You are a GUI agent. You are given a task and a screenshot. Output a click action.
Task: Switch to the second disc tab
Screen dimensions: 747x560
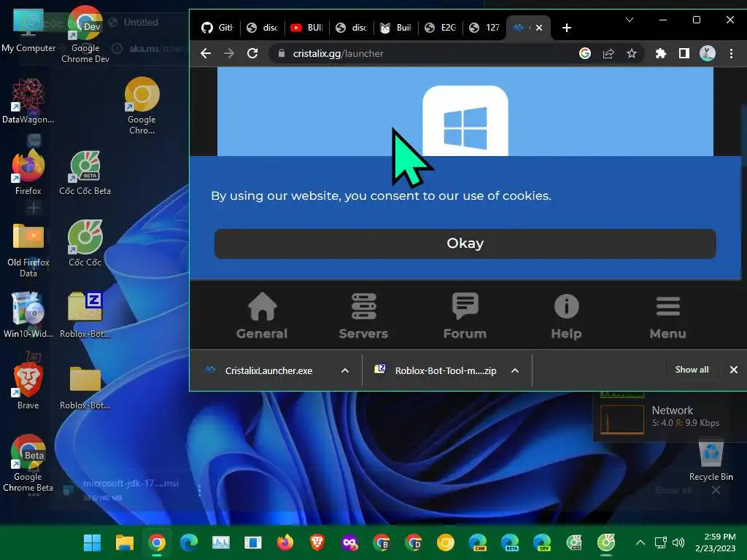[x=352, y=28]
